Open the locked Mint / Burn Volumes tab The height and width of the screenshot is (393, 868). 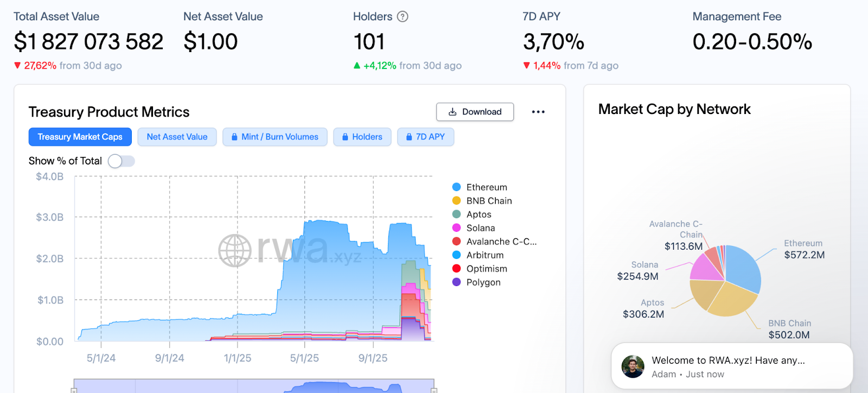(x=275, y=137)
